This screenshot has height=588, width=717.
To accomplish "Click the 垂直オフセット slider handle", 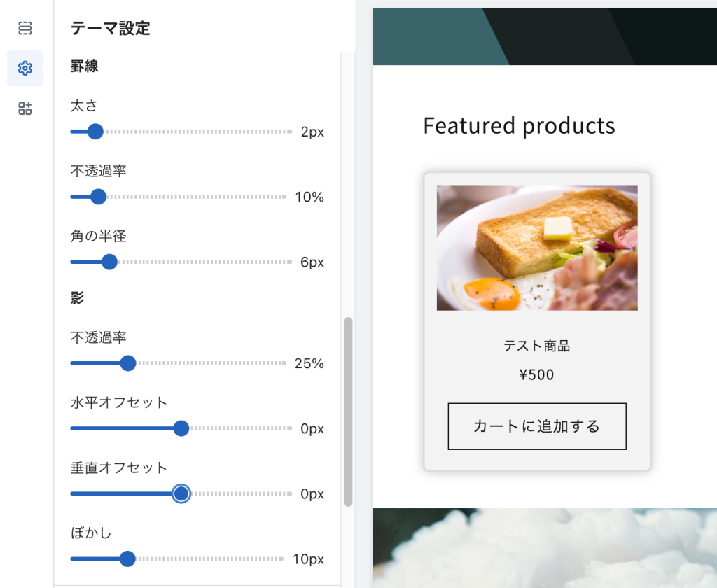I will [181, 493].
